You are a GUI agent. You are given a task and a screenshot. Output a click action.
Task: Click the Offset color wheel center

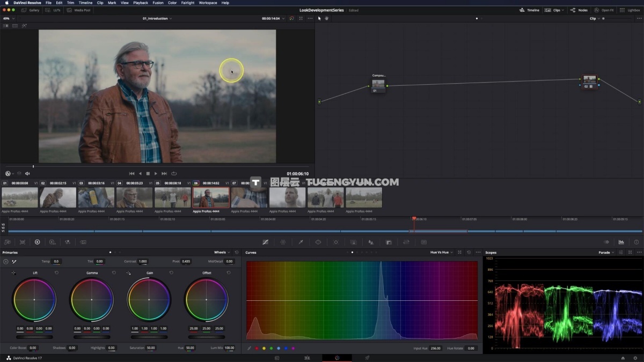[x=206, y=299]
